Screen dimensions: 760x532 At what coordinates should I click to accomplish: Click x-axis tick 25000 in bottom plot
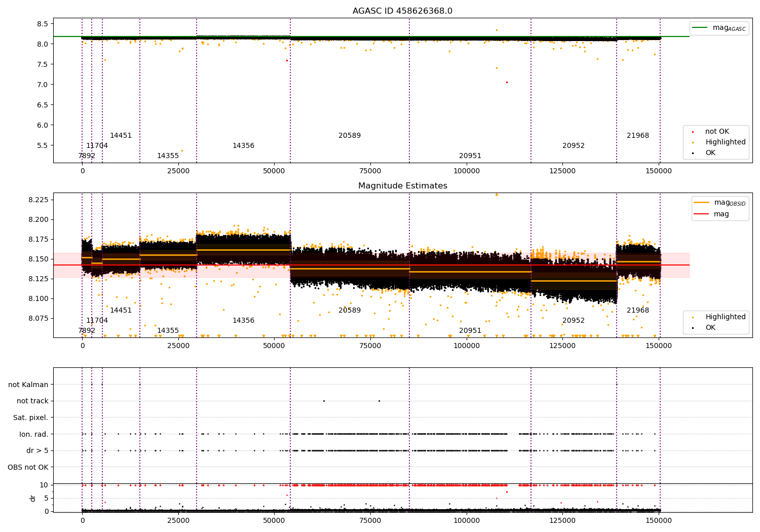(x=178, y=520)
